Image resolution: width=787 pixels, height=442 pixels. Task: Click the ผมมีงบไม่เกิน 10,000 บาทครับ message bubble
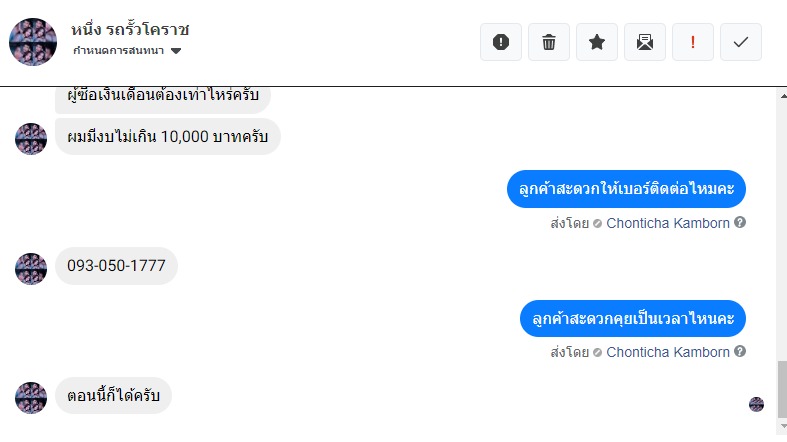coord(167,137)
